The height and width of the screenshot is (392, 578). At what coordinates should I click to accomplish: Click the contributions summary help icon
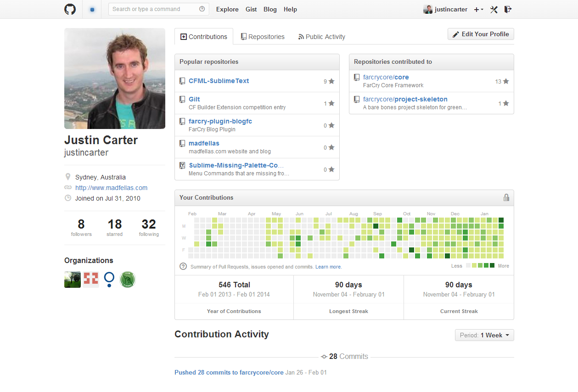(x=183, y=266)
